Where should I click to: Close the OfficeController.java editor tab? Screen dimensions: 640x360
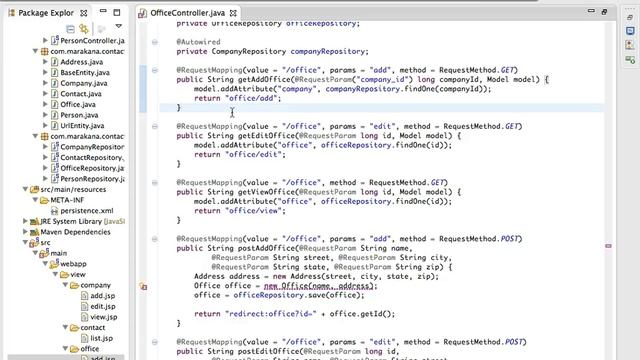tap(233, 13)
